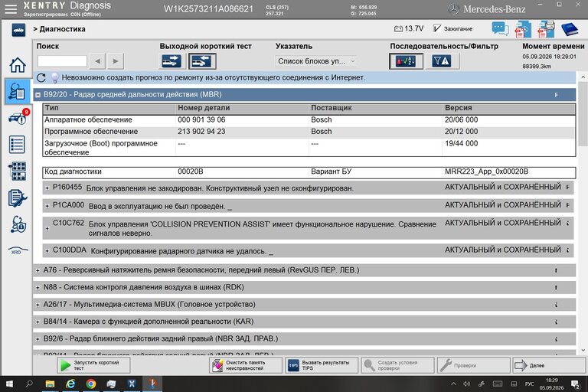Collapse the B92/20 Радар средней дальности section
The width and height of the screenshot is (588, 392).
(x=38, y=95)
